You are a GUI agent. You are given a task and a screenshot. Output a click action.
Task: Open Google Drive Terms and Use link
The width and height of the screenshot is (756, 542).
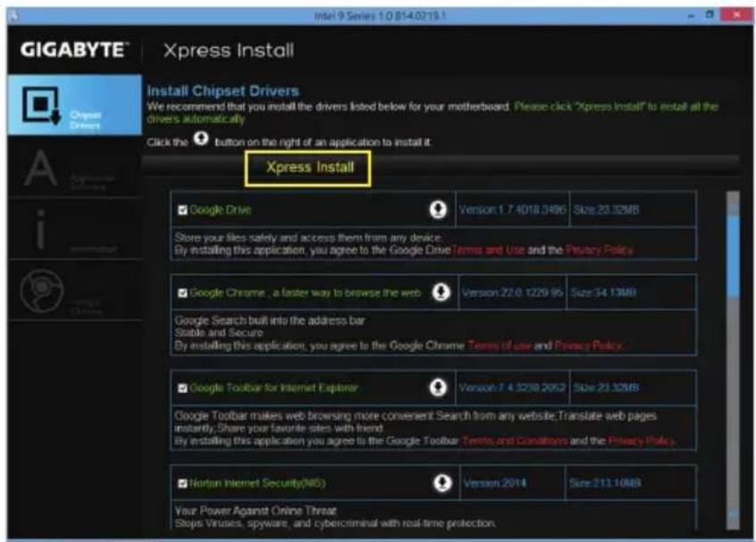tap(488, 250)
